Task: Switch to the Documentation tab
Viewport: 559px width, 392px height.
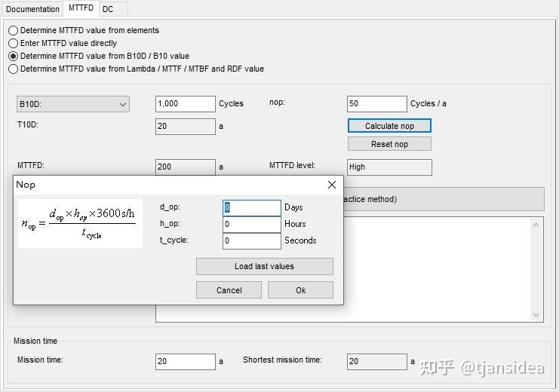Action: coord(32,9)
